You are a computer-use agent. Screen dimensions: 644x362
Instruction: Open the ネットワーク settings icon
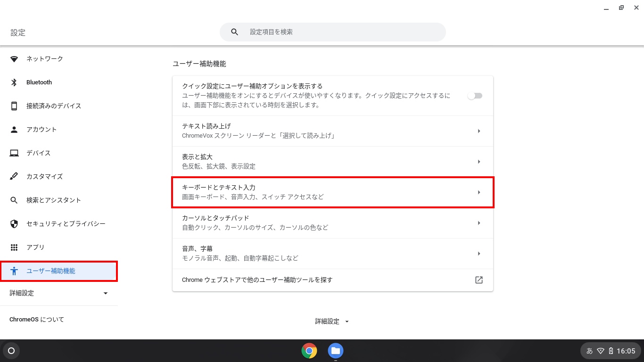coord(14,58)
